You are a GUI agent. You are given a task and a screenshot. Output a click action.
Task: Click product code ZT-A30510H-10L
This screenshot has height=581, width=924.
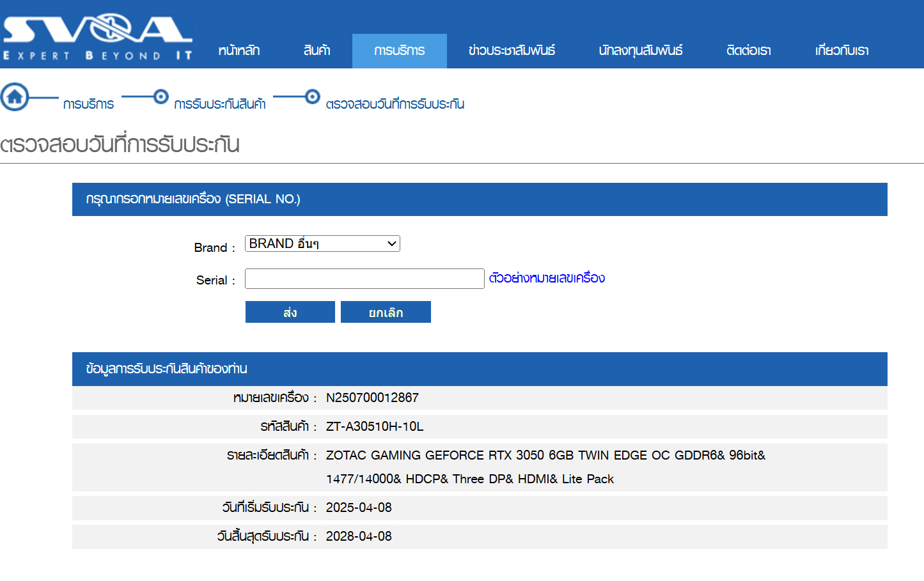click(x=375, y=426)
